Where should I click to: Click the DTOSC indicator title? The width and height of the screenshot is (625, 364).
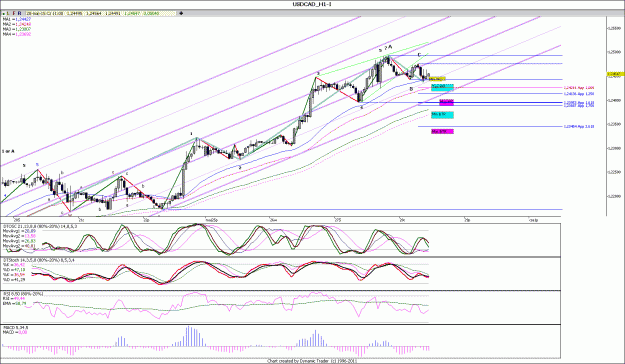pyautogui.click(x=40, y=226)
